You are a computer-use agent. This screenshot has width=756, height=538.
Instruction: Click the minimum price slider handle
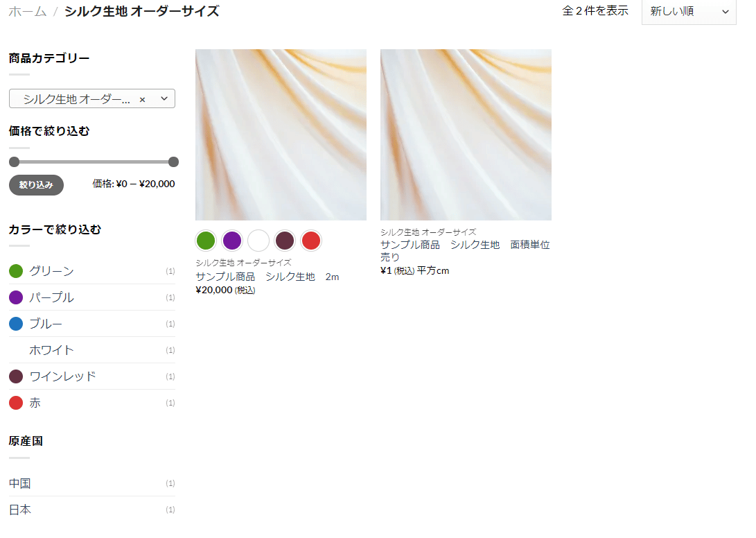point(14,162)
